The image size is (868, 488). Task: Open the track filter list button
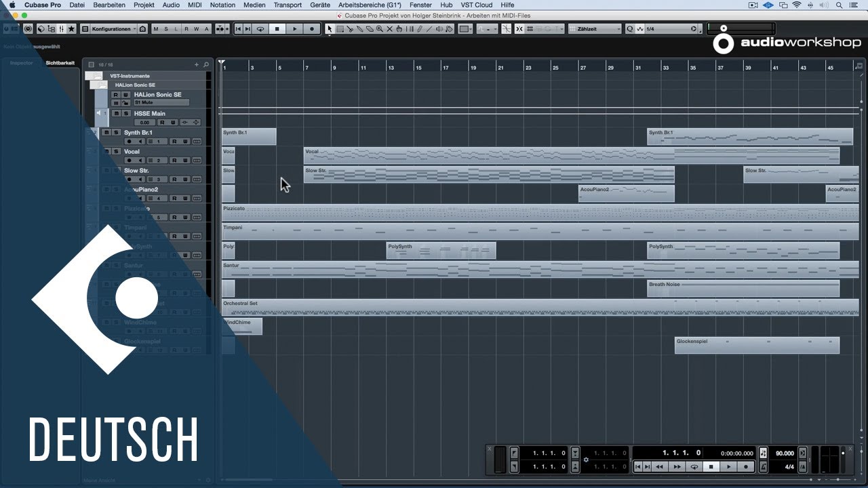(x=91, y=64)
